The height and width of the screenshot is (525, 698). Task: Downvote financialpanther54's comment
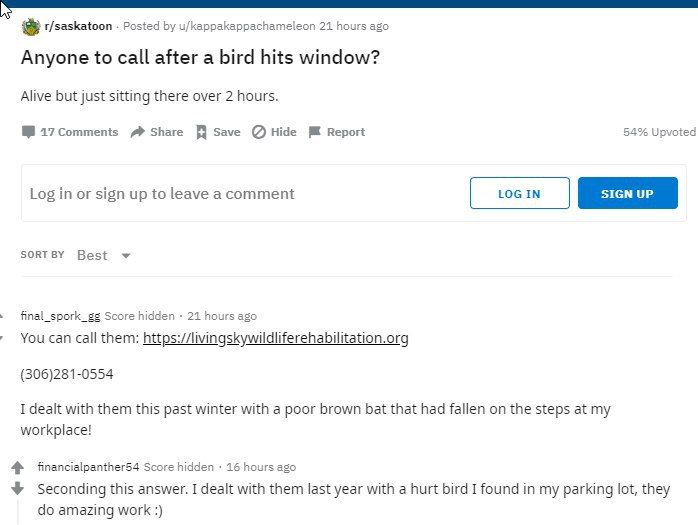pyautogui.click(x=17, y=488)
